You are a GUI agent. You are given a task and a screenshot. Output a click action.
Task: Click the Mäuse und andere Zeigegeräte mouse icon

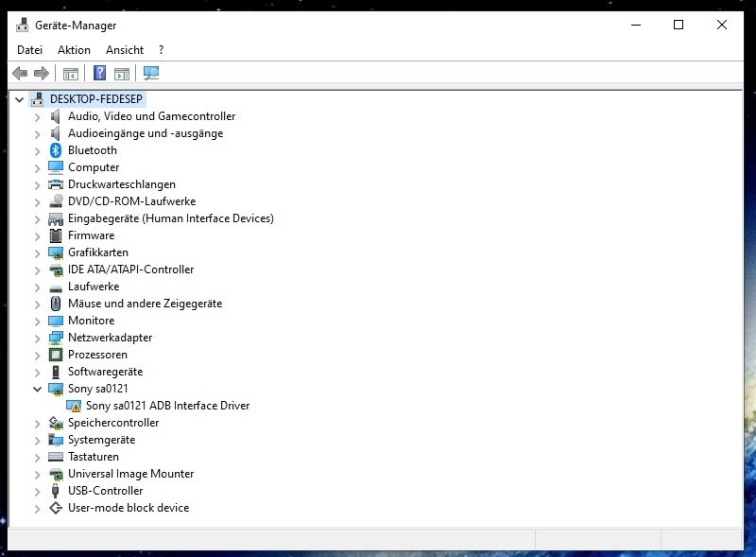[x=56, y=304]
